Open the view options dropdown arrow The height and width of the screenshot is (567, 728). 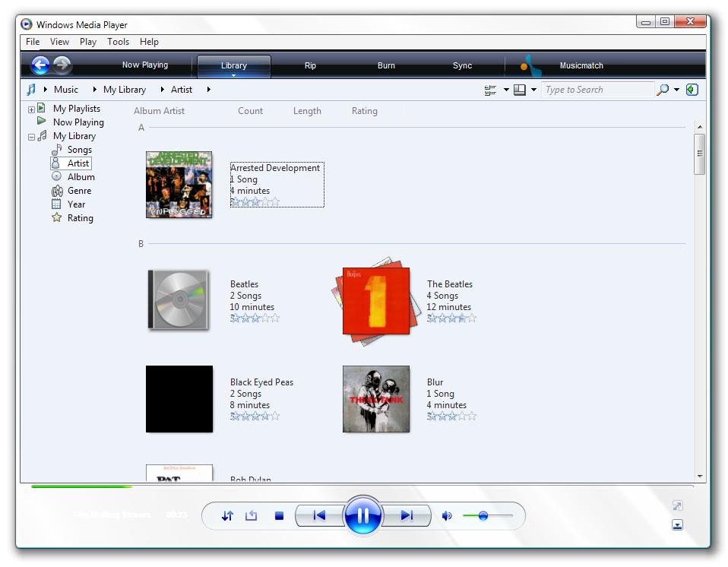(x=533, y=90)
